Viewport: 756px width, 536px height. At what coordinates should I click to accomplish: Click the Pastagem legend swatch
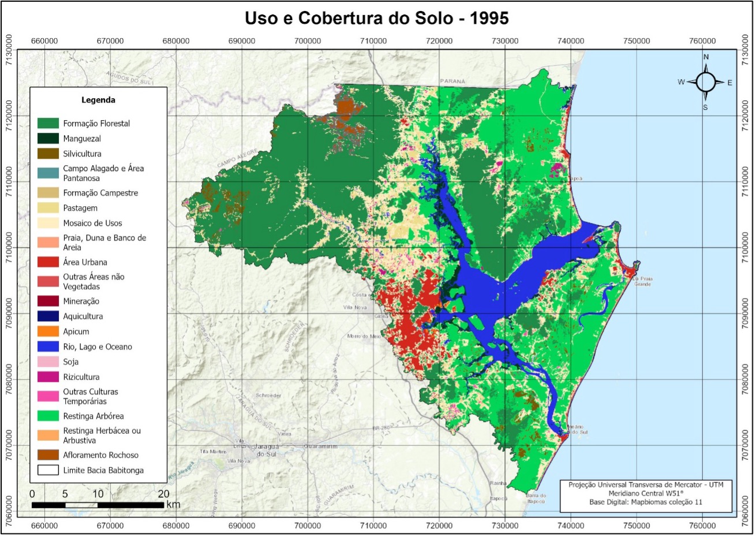[48, 208]
